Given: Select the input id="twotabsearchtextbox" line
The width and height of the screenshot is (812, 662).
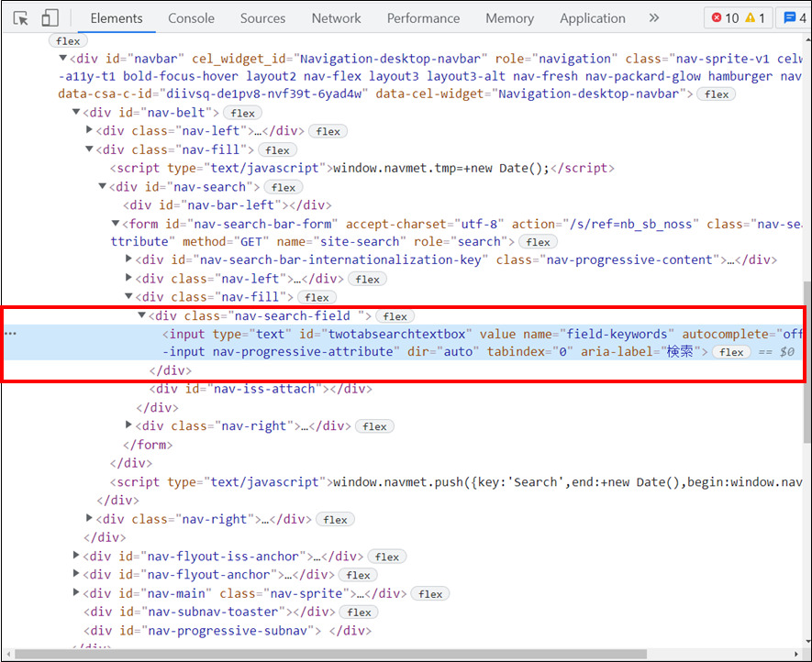Looking at the screenshot, I should click(404, 343).
